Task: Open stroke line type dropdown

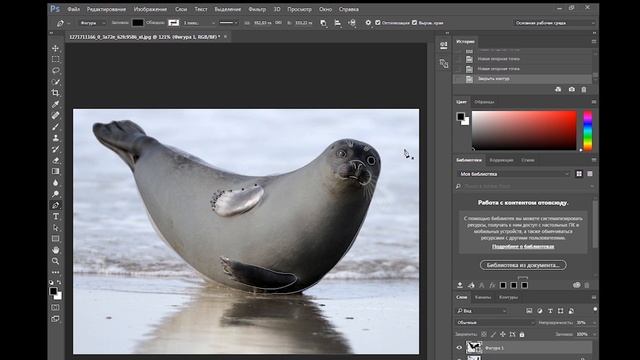Action: [228, 23]
